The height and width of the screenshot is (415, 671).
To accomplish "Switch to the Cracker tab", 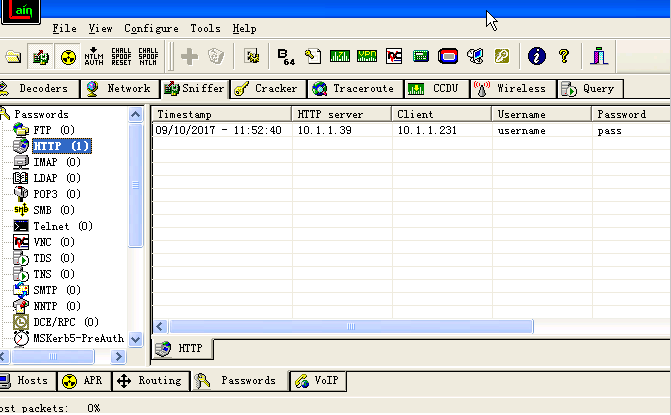I will click(x=268, y=89).
